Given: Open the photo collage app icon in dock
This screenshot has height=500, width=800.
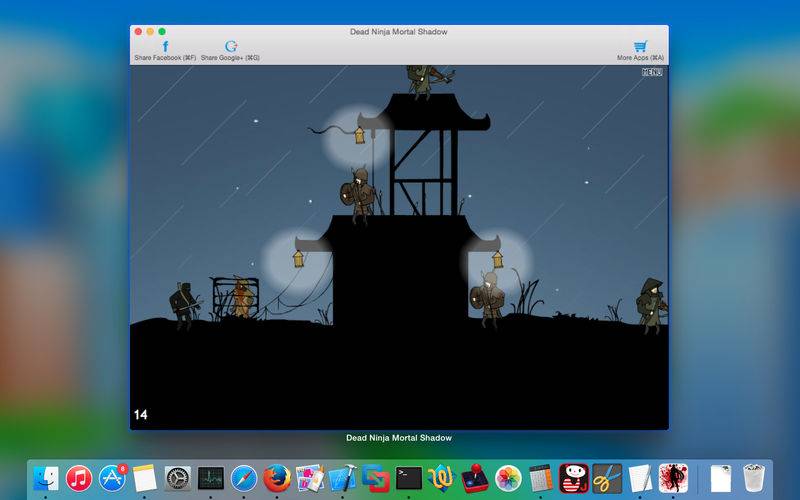Looking at the screenshot, I should tap(310, 479).
